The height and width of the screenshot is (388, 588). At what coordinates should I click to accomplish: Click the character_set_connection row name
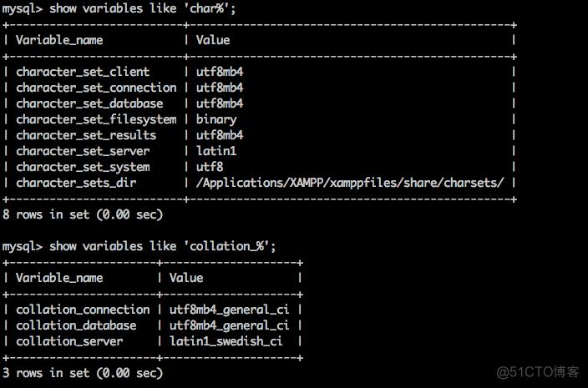(96, 88)
